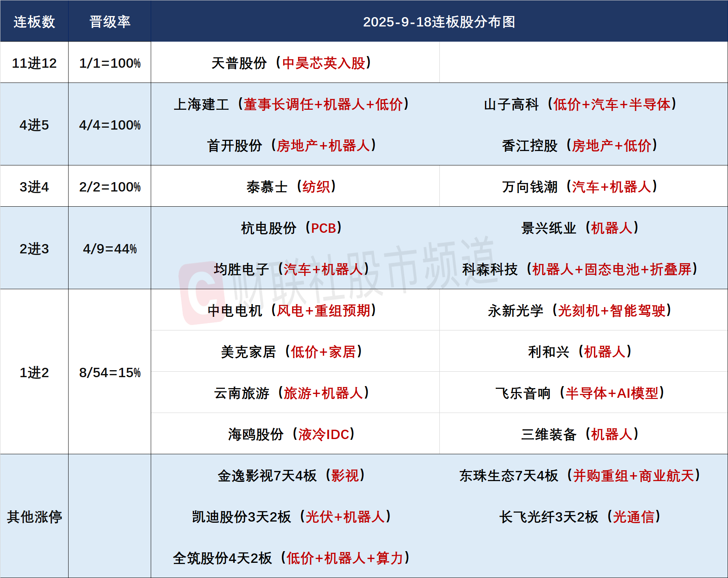Select the 2/2=100% rate cell
Viewport: 728px width, 578px height.
[x=110, y=186]
